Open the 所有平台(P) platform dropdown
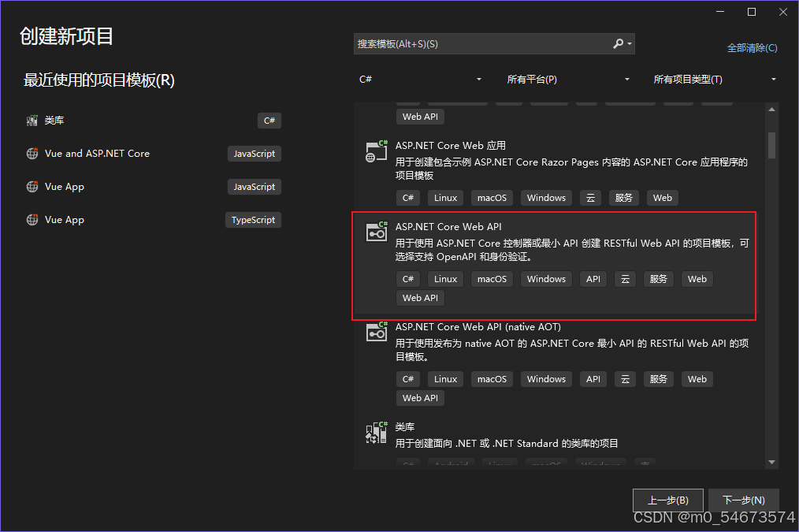 [567, 80]
